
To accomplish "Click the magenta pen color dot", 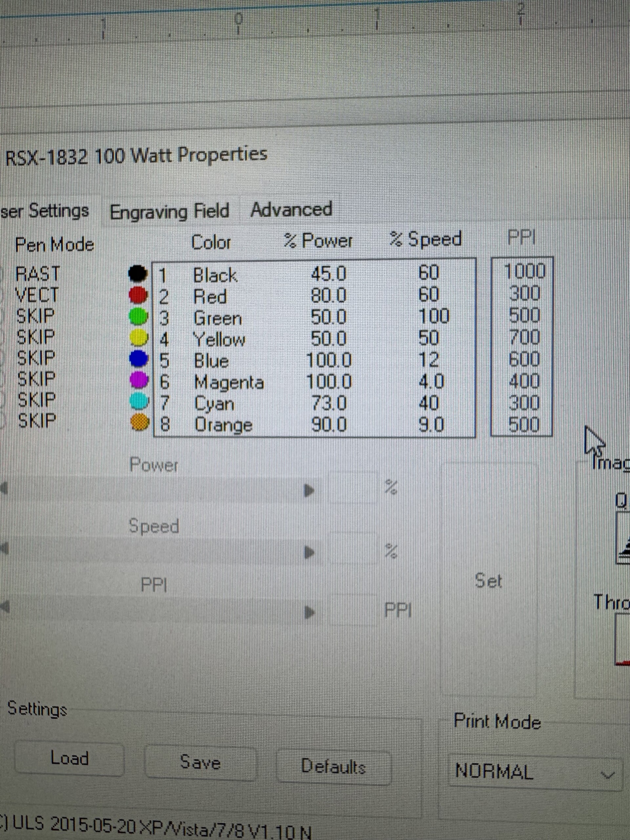I will pos(139,379).
